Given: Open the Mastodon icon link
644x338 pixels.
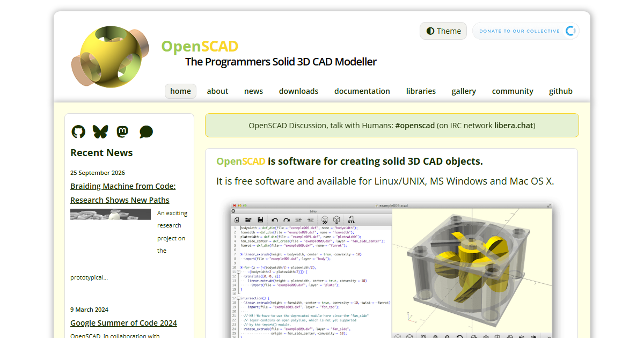Looking at the screenshot, I should click(123, 131).
